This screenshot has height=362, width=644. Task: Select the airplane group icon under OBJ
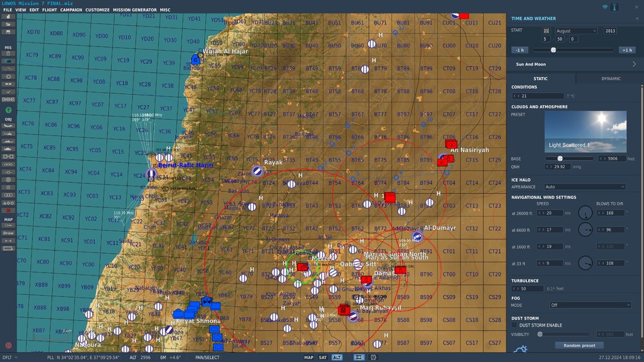(x=8, y=126)
